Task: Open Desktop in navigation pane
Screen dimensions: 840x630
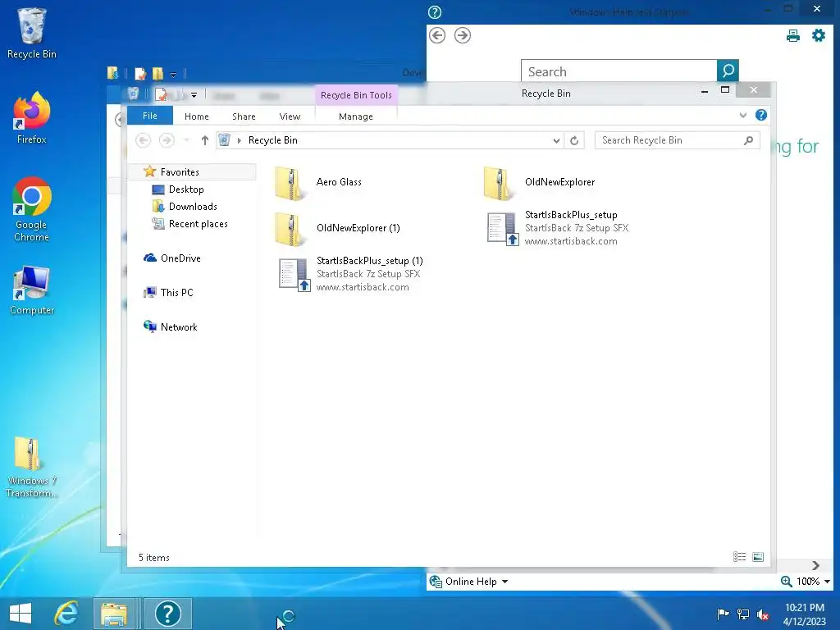Action: (186, 189)
